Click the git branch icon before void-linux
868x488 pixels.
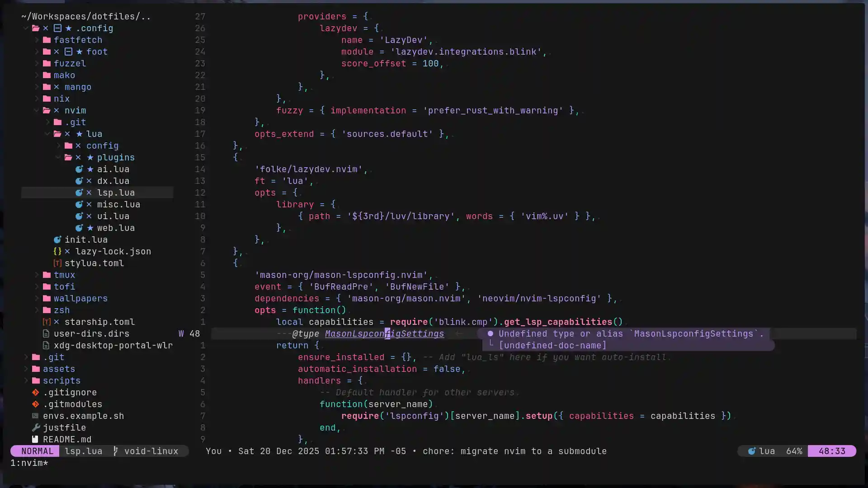tap(116, 451)
